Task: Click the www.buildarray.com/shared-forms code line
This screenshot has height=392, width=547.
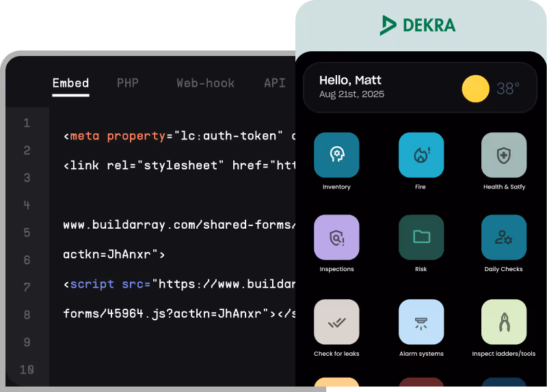Action: pyautogui.click(x=179, y=225)
